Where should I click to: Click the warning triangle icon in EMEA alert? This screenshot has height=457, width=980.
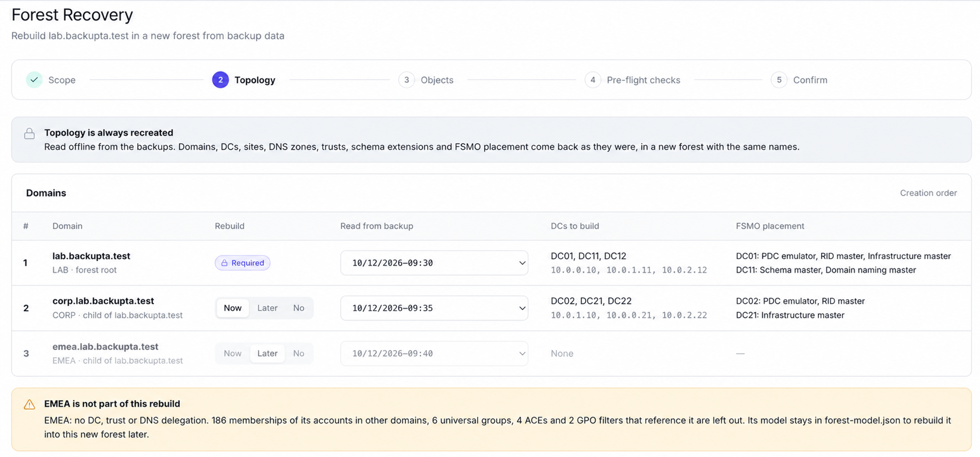[x=29, y=404]
